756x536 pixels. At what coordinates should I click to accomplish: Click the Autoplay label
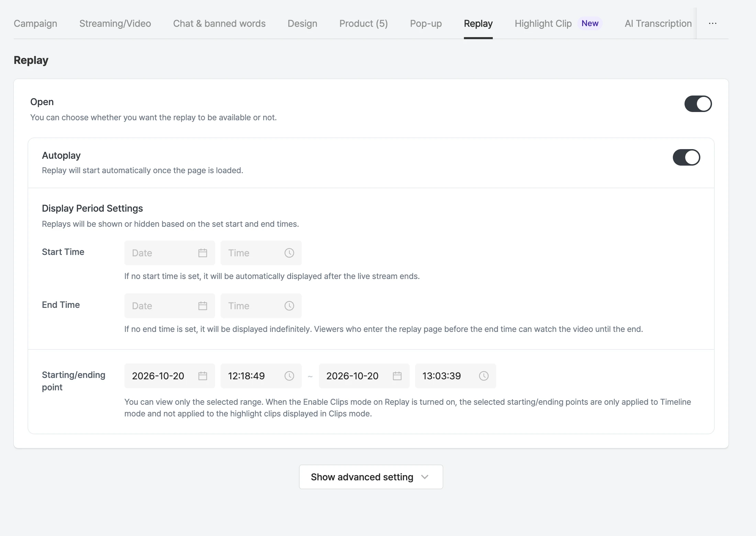(x=61, y=155)
